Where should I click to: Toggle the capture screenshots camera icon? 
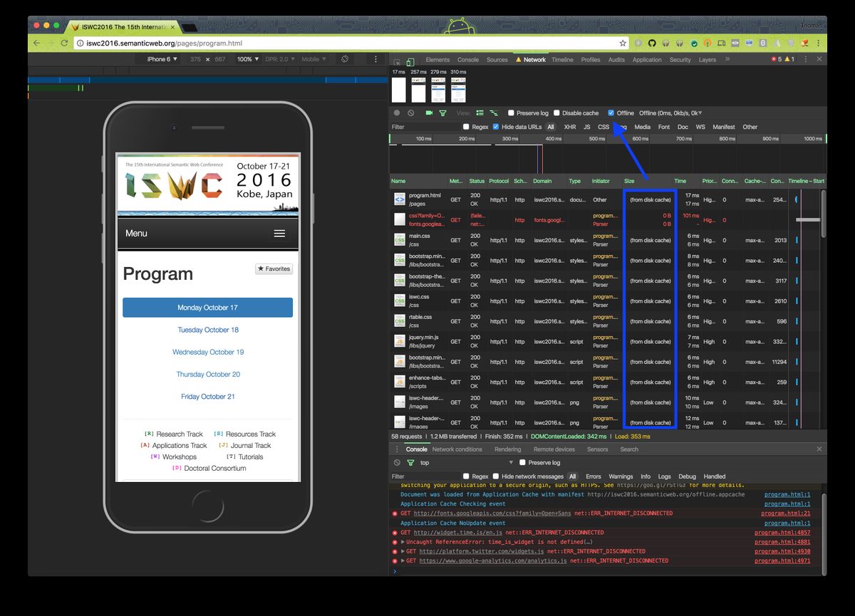click(x=430, y=113)
